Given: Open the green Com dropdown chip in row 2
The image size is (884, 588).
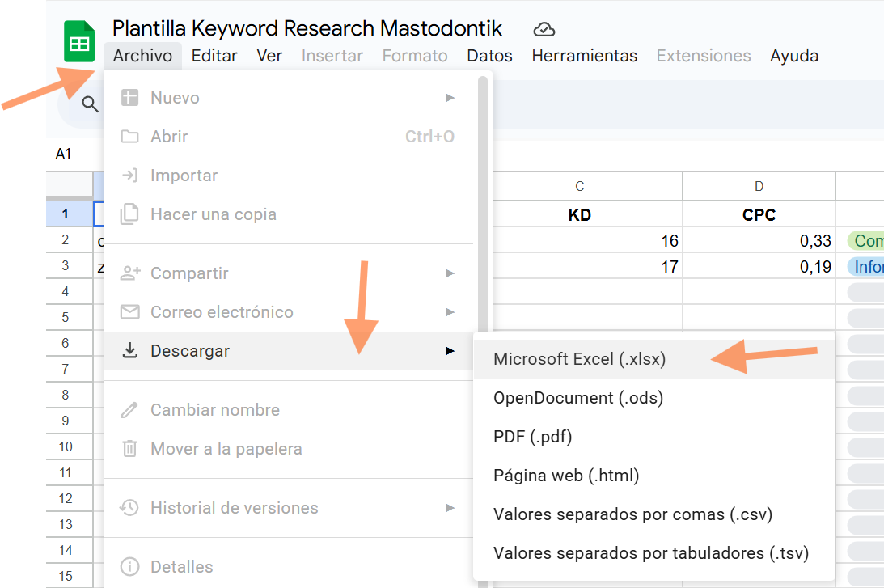Looking at the screenshot, I should click(866, 241).
